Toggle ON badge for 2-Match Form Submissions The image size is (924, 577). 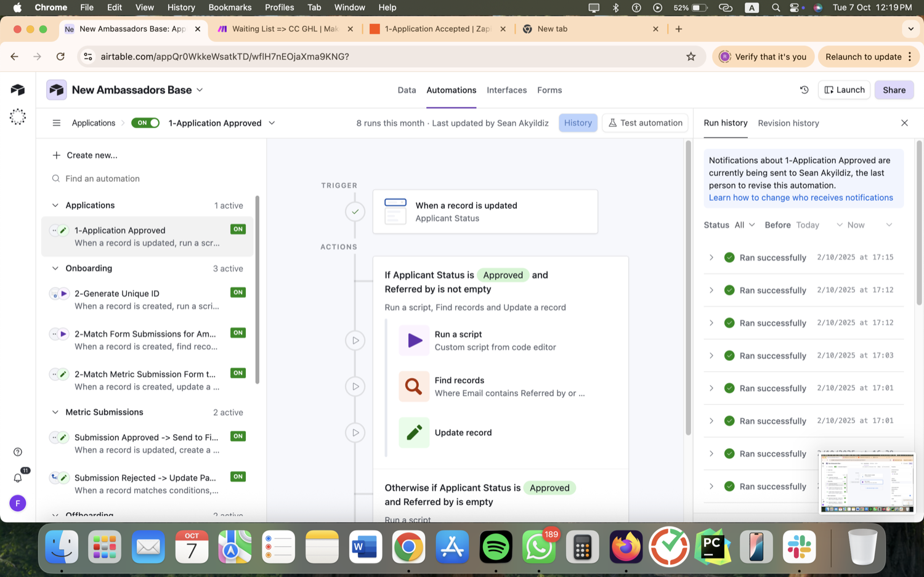[x=238, y=333]
